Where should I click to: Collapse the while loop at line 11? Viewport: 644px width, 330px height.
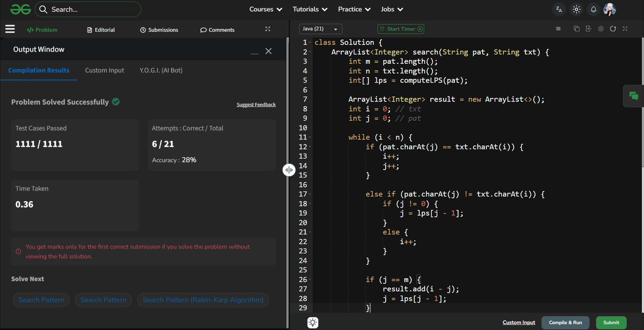click(x=310, y=137)
